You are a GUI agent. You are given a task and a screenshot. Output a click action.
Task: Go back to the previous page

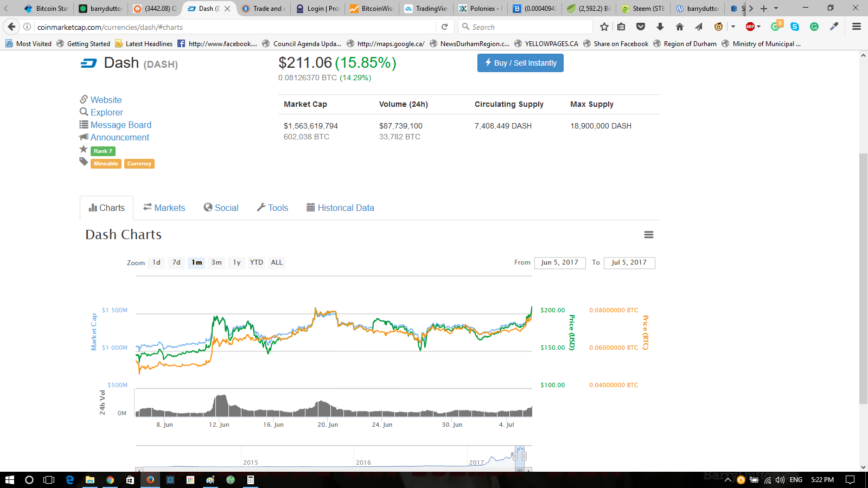(11, 27)
